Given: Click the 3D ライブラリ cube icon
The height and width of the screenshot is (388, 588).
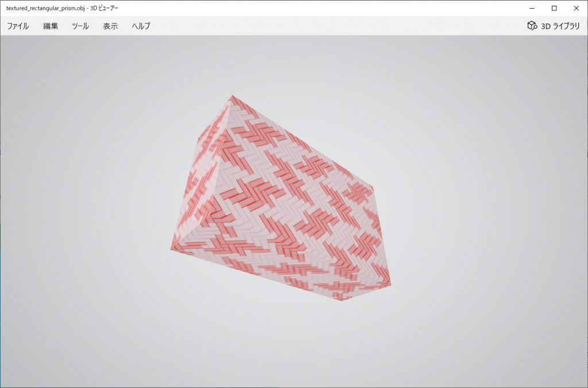Looking at the screenshot, I should click(x=532, y=25).
